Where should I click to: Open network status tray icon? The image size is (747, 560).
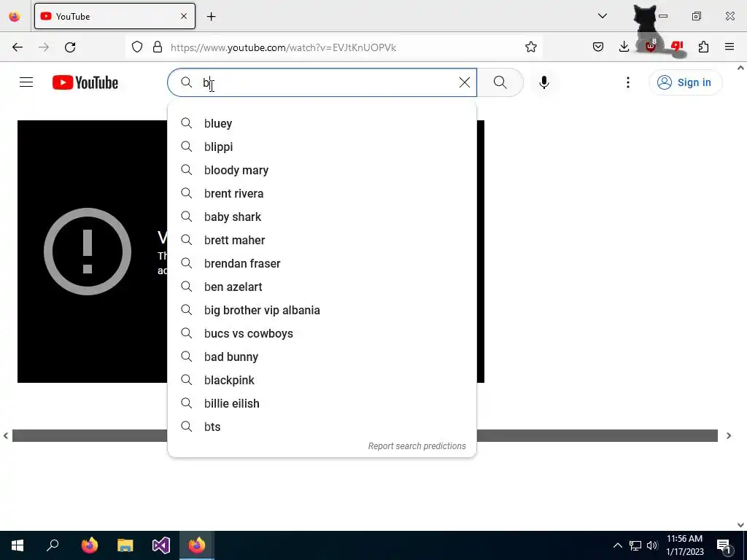pos(635,545)
